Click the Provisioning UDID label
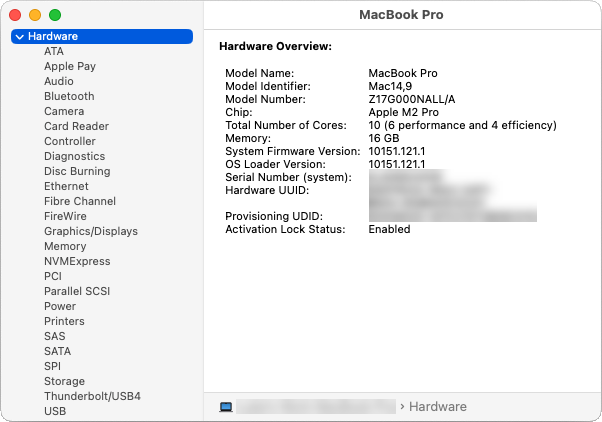The height and width of the screenshot is (422, 602). click(274, 216)
